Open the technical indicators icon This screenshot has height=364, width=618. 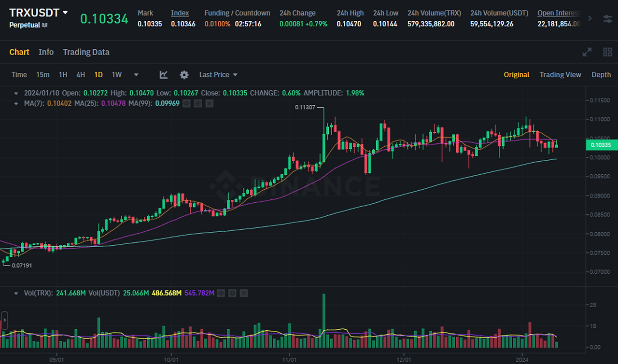click(x=164, y=75)
